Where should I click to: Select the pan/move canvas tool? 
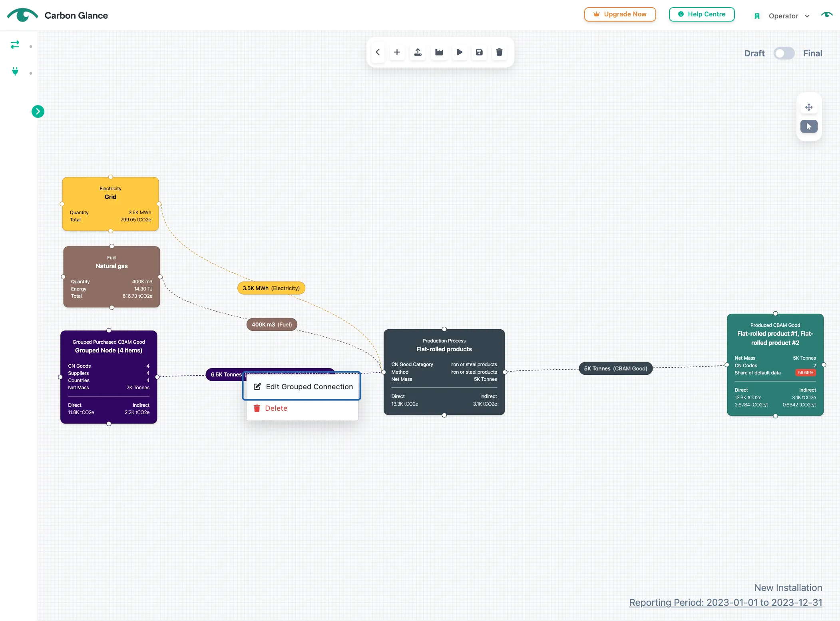tap(809, 107)
